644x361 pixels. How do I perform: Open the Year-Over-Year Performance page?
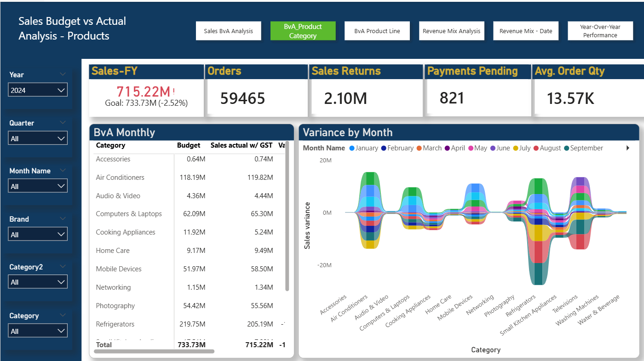pyautogui.click(x=600, y=30)
